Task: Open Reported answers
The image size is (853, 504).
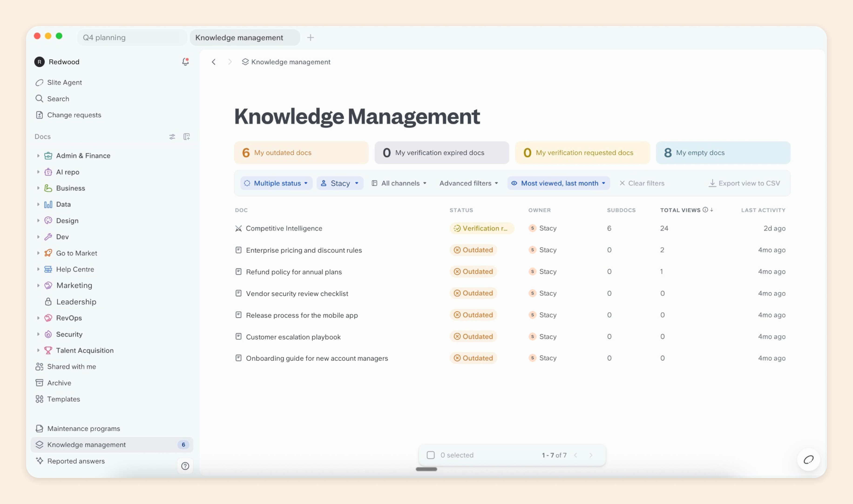Action: (70, 461)
